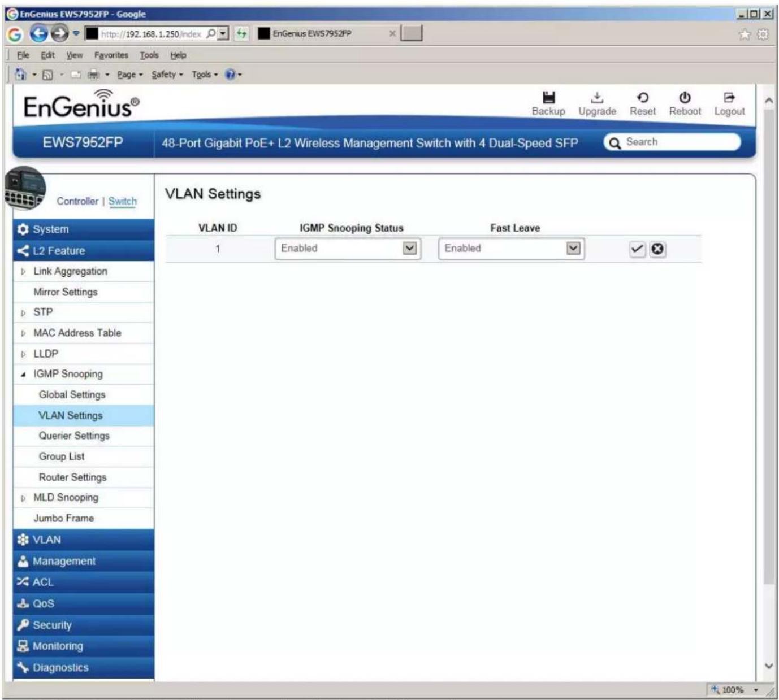Open the Page dropdown in the command bar
This screenshot has height=700, width=779.
pos(130,75)
